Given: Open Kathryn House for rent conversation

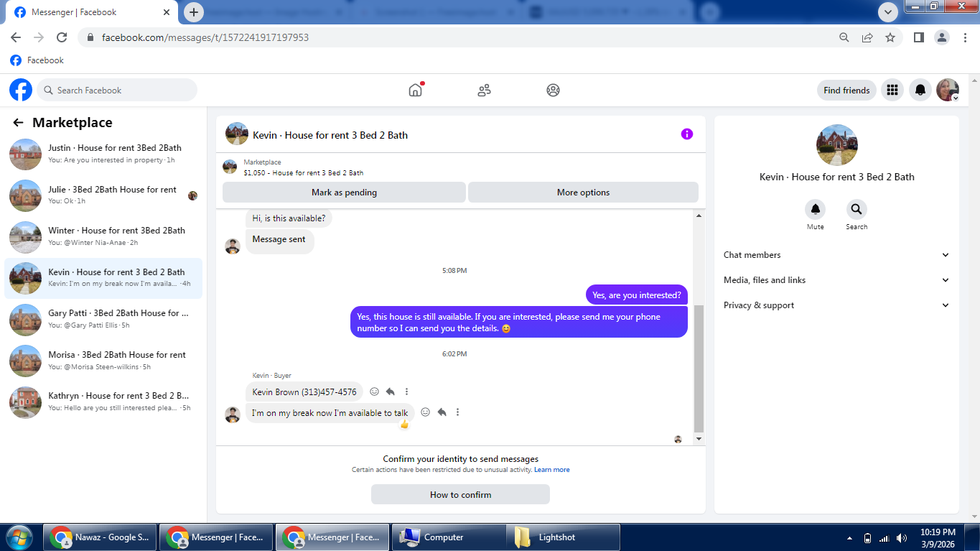Looking at the screenshot, I should click(x=103, y=402).
